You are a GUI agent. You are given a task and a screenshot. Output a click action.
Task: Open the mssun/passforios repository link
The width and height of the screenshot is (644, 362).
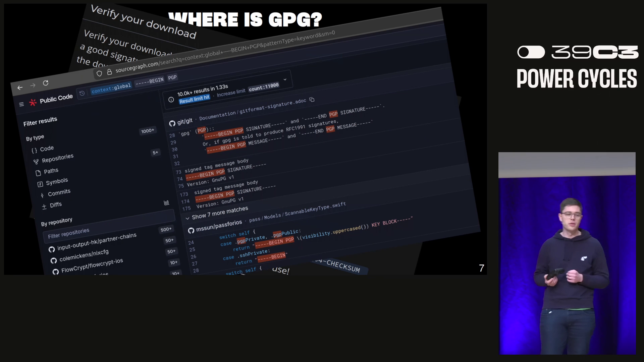(219, 226)
